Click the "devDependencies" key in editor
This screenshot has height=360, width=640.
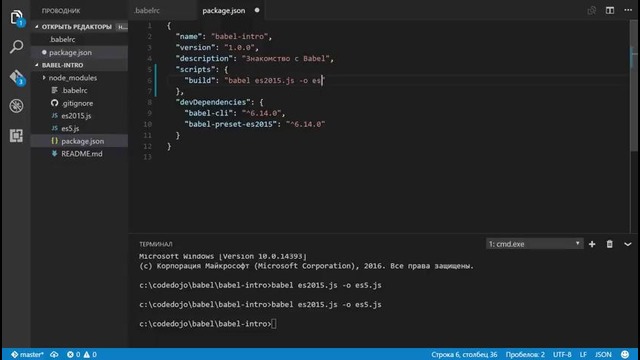click(x=213, y=102)
